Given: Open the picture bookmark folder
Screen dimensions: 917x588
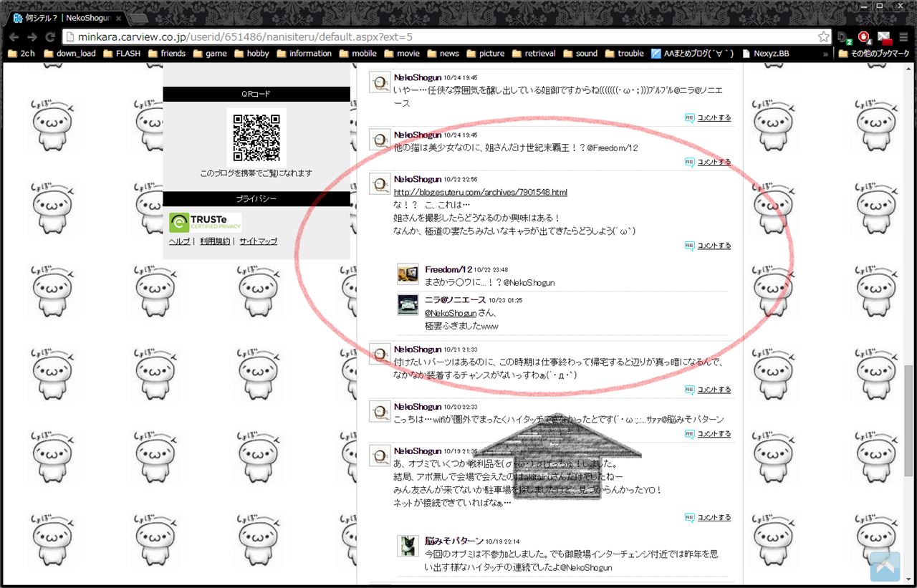Looking at the screenshot, I should coord(485,53).
